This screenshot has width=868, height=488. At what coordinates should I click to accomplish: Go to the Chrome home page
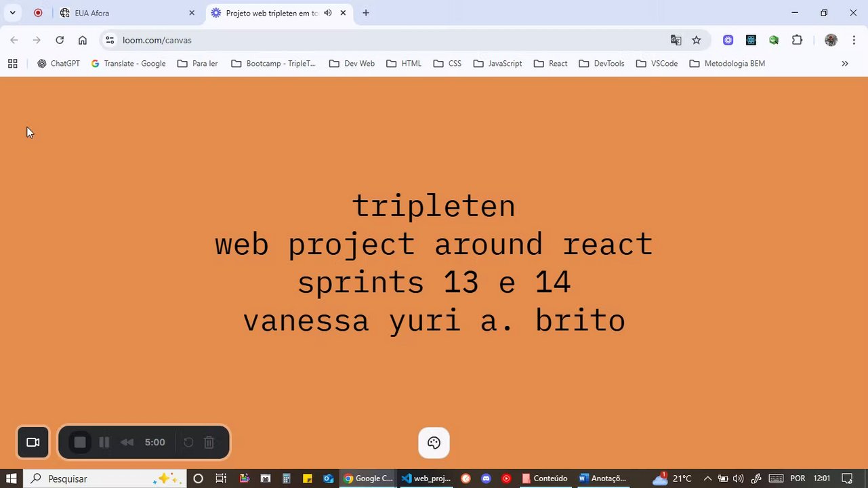coord(83,40)
